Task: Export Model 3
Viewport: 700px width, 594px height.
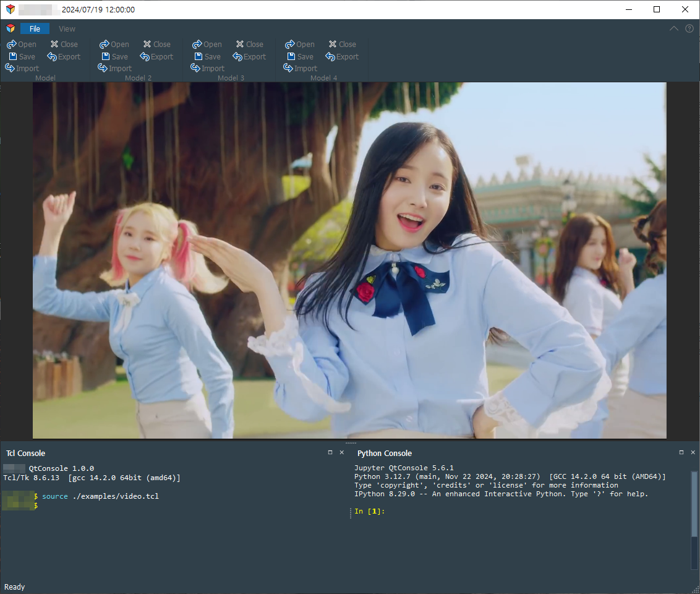Action: click(250, 57)
